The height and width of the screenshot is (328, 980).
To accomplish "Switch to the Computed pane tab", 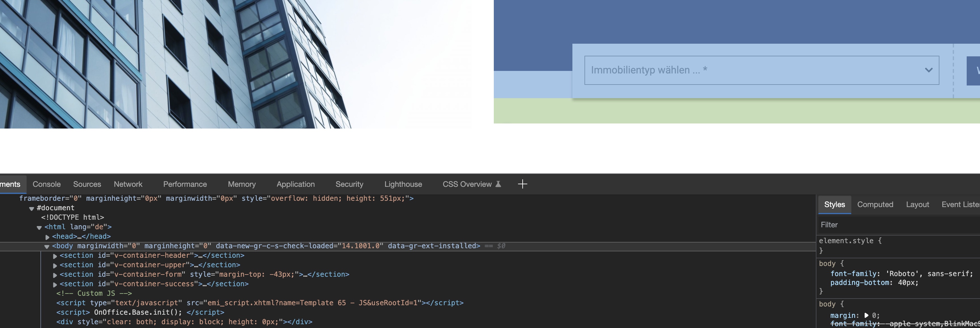I will pos(875,205).
